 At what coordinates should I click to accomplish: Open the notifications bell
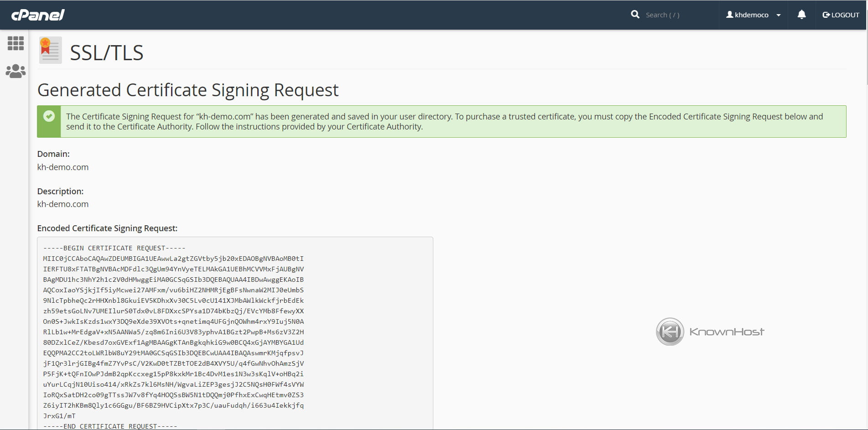801,15
